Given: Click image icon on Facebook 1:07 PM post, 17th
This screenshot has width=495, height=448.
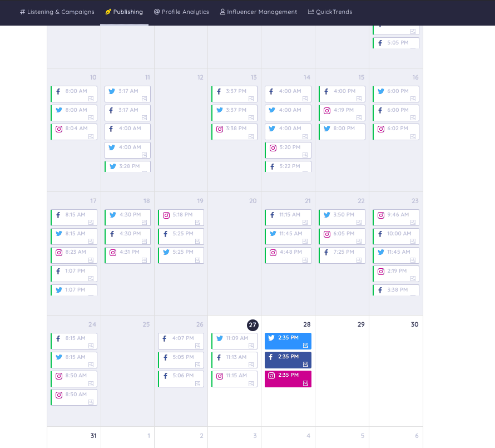Looking at the screenshot, I should click(91, 278).
